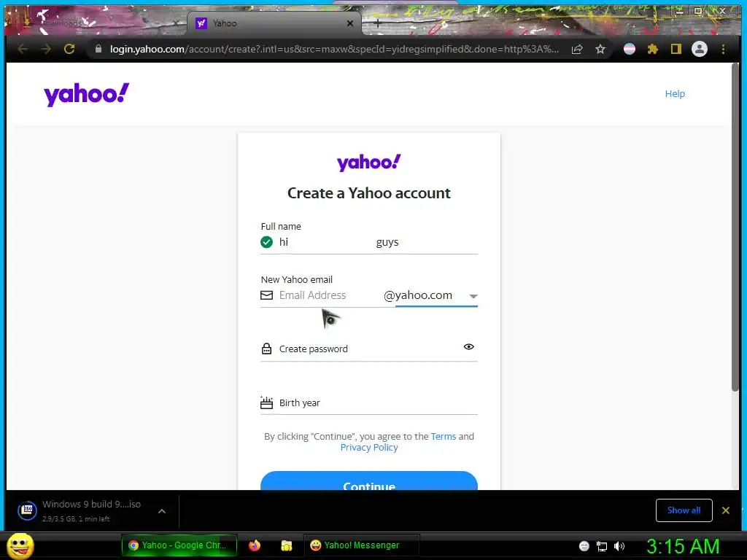The width and height of the screenshot is (747, 560).
Task: Open the Terms link
Action: [x=444, y=436]
